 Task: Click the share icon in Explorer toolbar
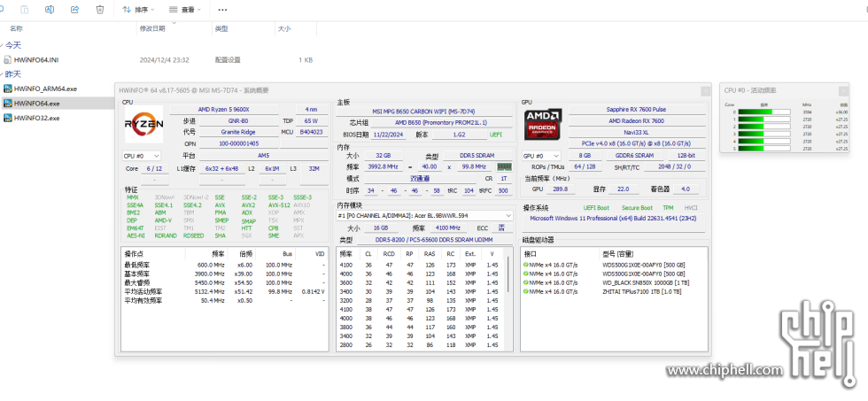coord(74,10)
